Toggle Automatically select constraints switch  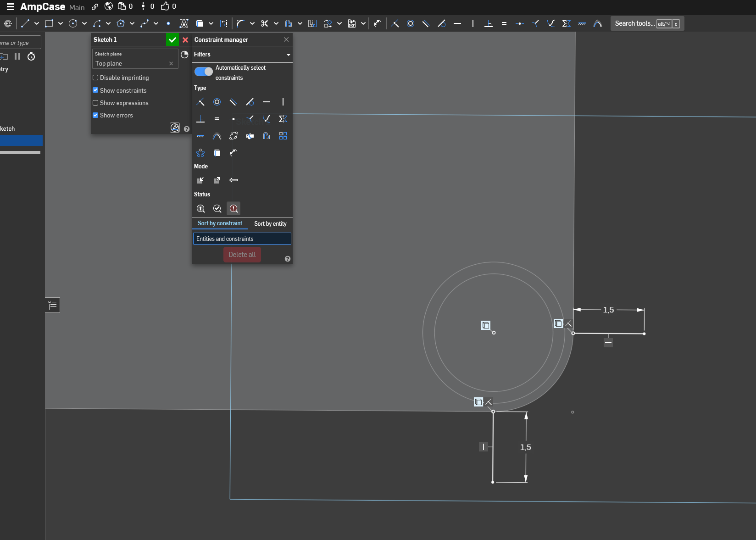click(204, 72)
